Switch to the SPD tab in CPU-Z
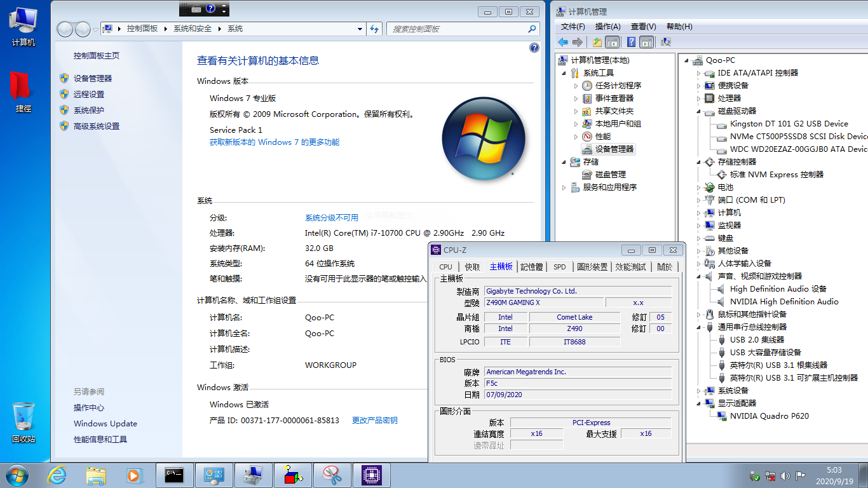This screenshot has height=488, width=868. 559,267
